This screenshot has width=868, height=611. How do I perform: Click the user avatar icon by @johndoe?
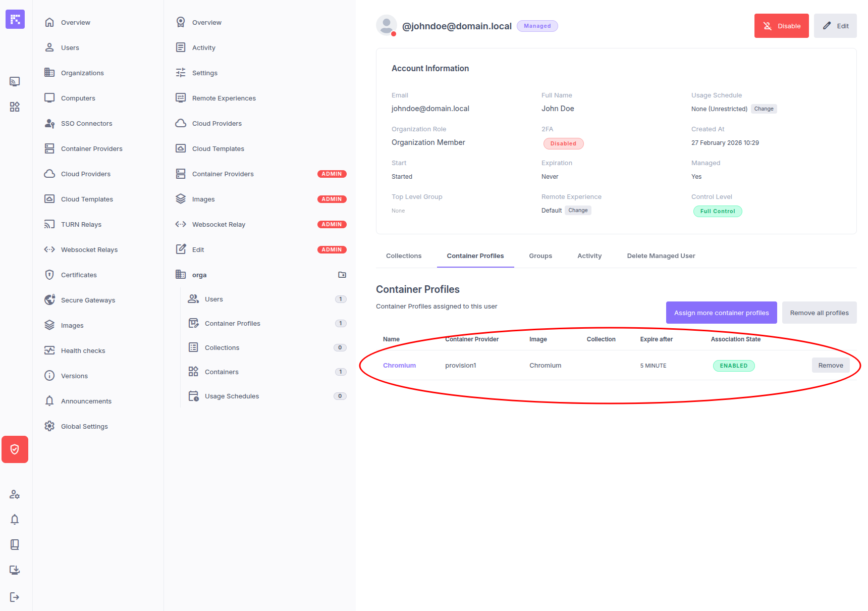click(387, 25)
